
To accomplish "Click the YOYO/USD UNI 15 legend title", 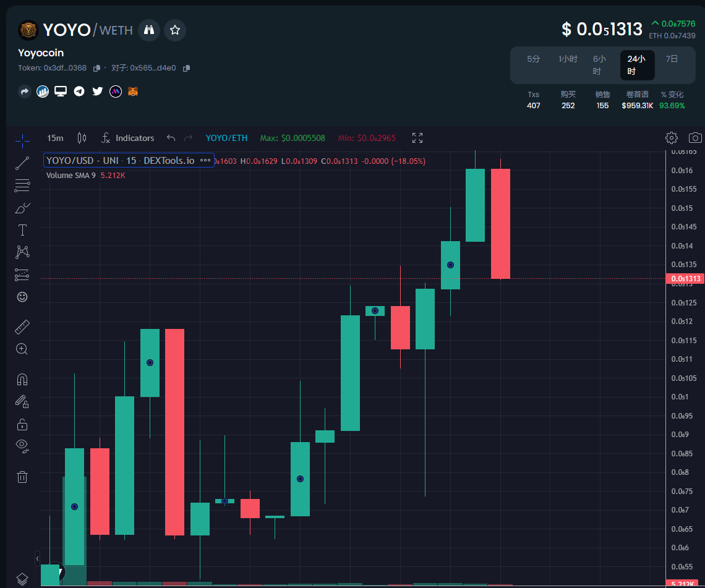I will 121,161.
